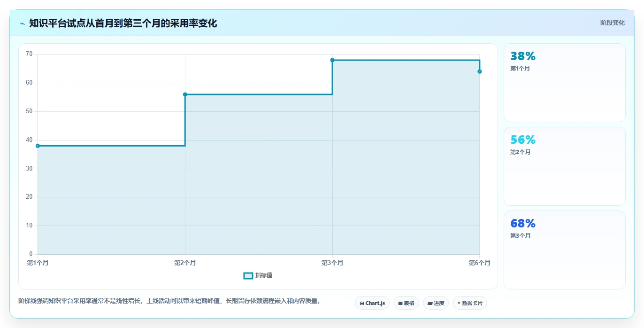
Task: Click the Chart.js chip
Action: pos(372,303)
